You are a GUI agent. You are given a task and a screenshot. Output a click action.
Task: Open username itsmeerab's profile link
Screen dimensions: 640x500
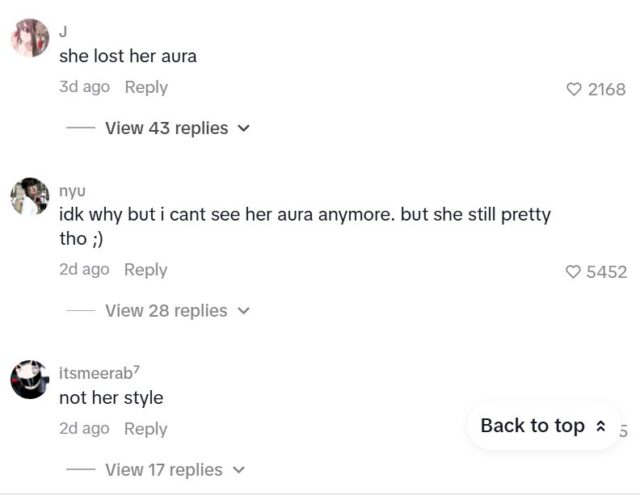pos(99,373)
